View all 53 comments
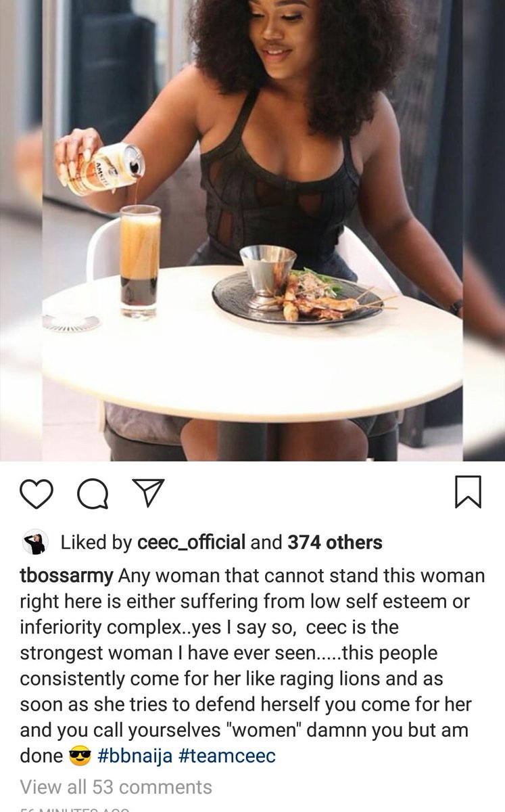 pos(116,787)
